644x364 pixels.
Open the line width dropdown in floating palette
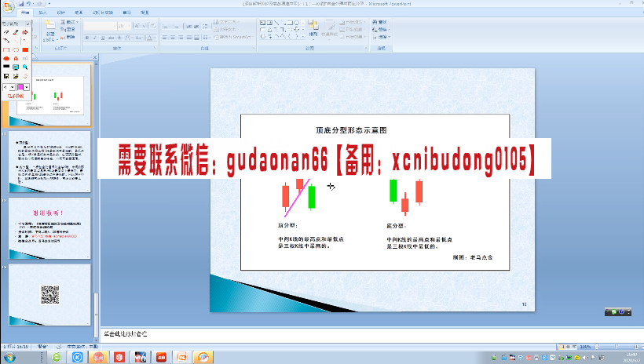pos(13,87)
